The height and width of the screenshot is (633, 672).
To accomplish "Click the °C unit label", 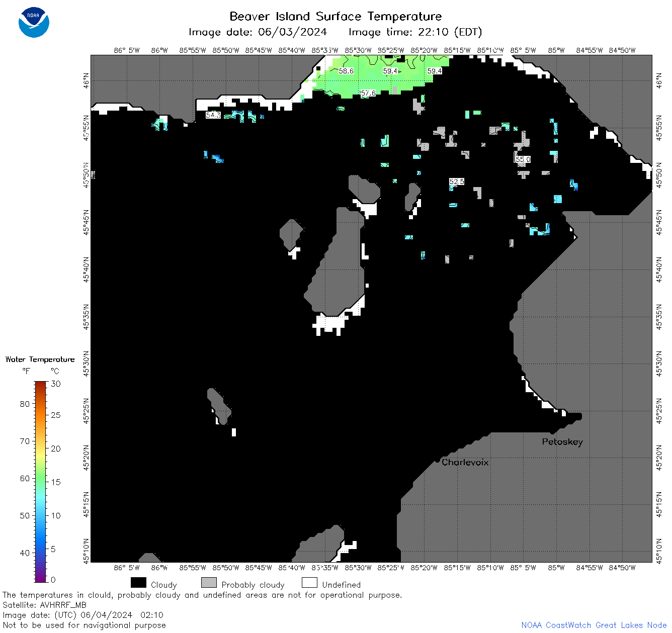I will (x=55, y=371).
